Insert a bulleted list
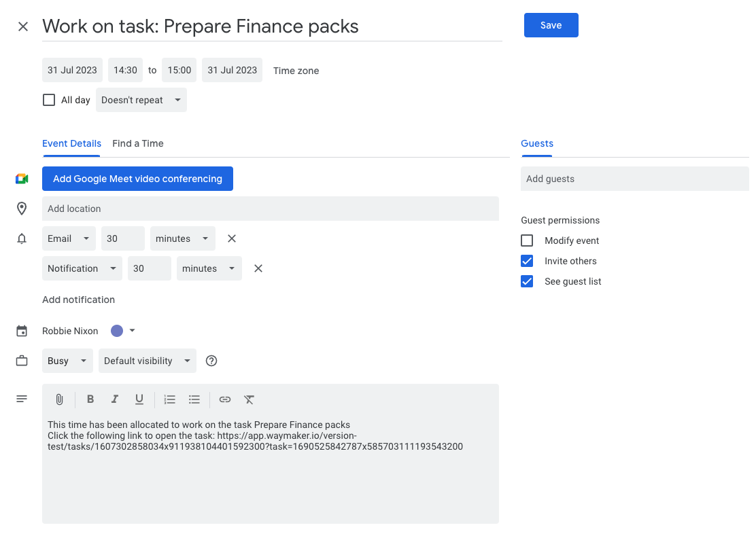Screen dimensions: 756x555 pos(194,399)
